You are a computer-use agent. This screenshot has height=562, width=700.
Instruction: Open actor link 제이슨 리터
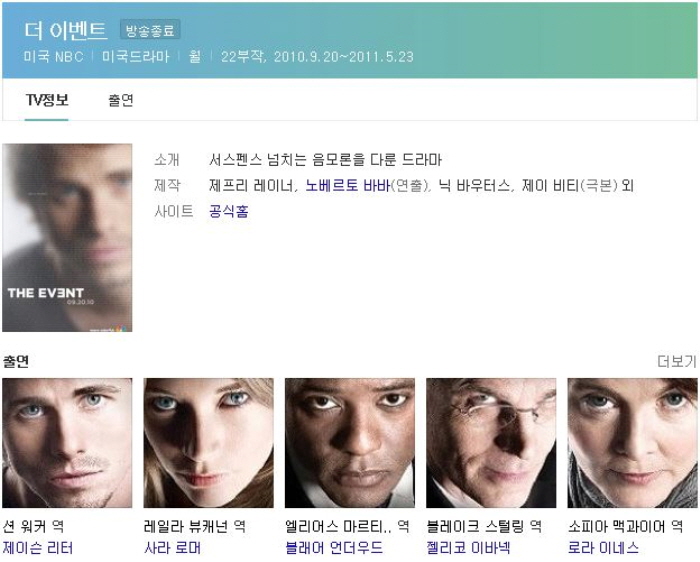click(38, 548)
